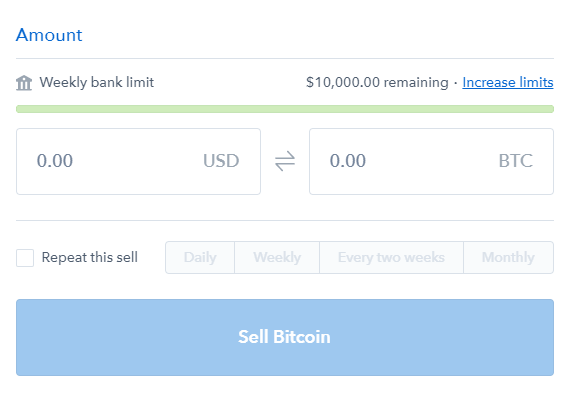Choose the Every two weeks frequency

[x=391, y=257]
